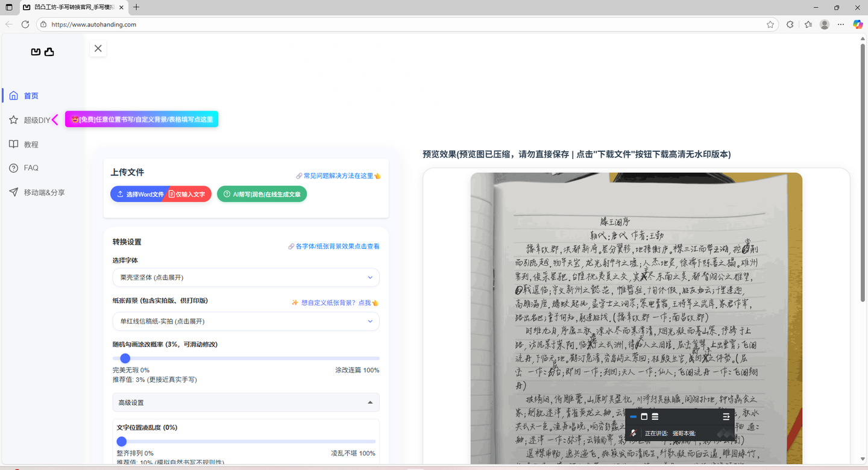
Task: Click the free DIY promo banner
Action: click(142, 119)
